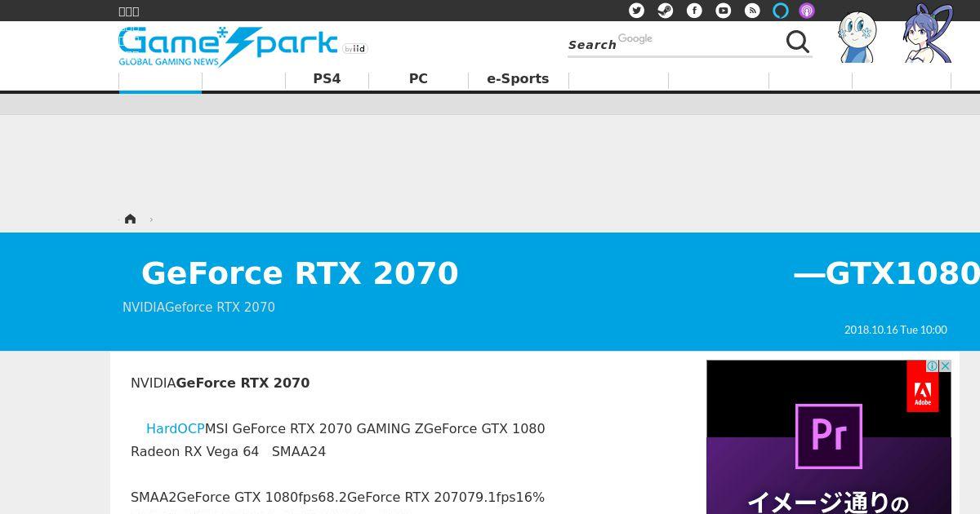Open the PS4 navigation tab
Screen dimensions: 980x514
pyautogui.click(x=327, y=79)
